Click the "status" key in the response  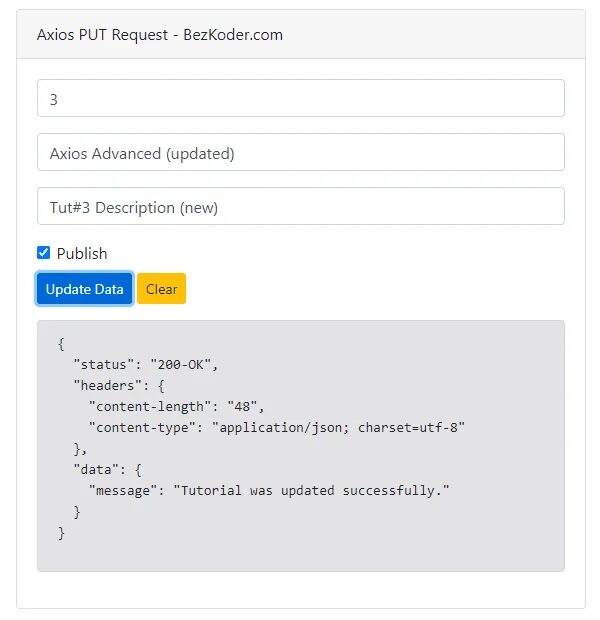click(x=103, y=364)
